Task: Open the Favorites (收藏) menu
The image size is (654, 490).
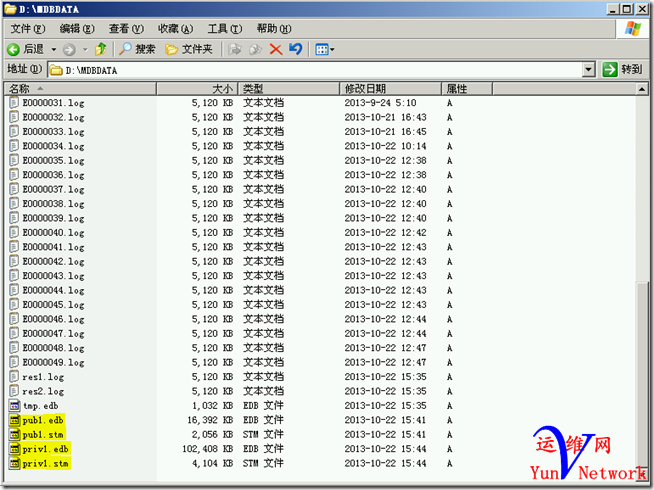Action: tap(175, 29)
